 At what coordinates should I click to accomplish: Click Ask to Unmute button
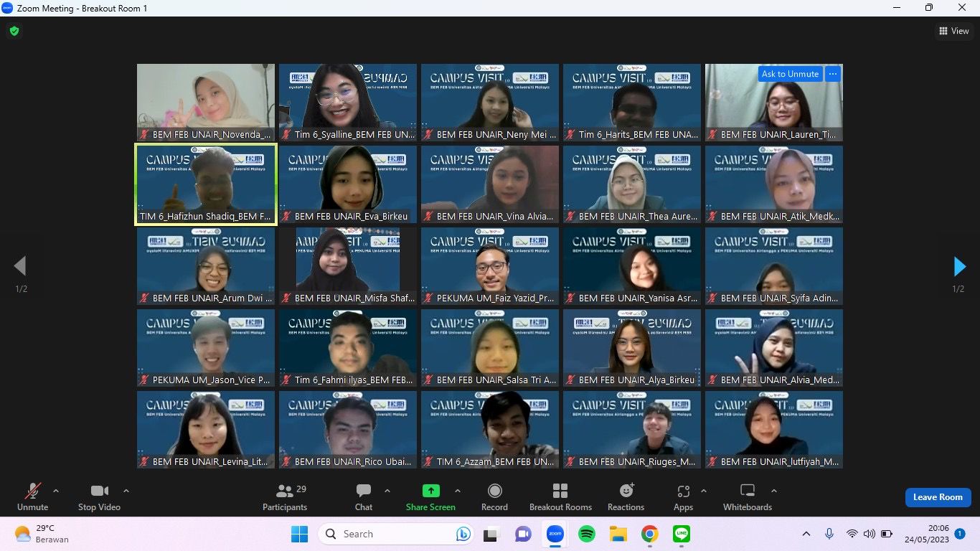790,74
